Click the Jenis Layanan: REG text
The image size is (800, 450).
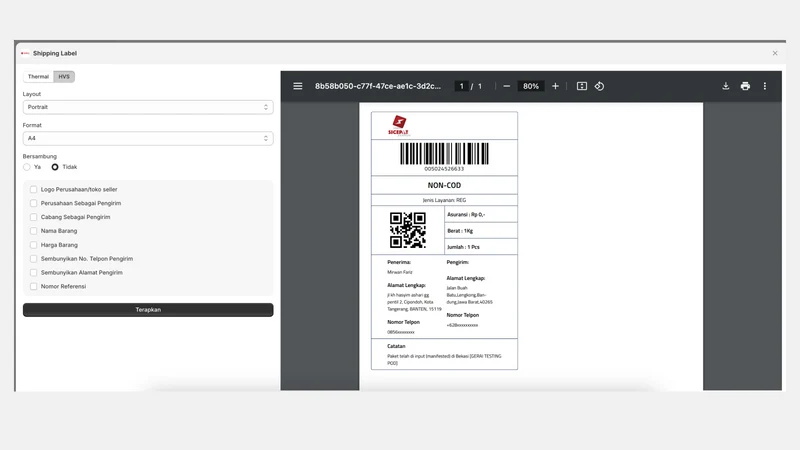[444, 200]
